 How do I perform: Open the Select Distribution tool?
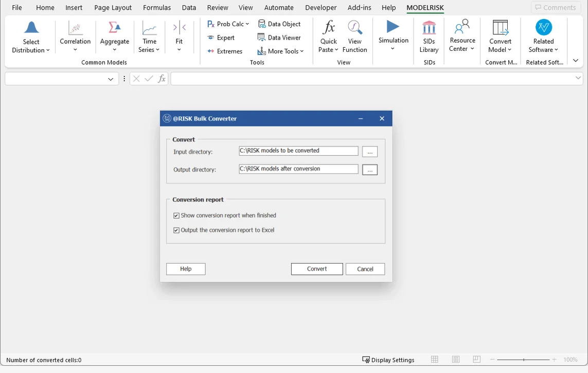coord(31,37)
